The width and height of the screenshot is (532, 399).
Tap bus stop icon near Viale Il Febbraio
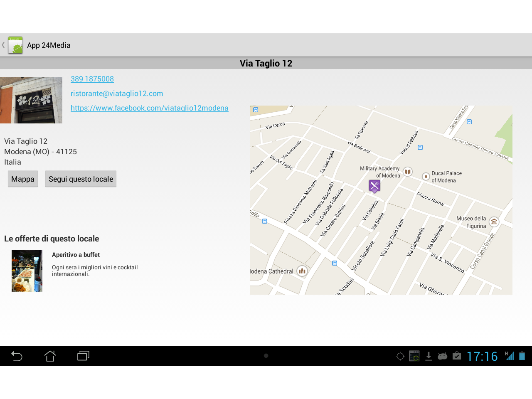click(420, 148)
